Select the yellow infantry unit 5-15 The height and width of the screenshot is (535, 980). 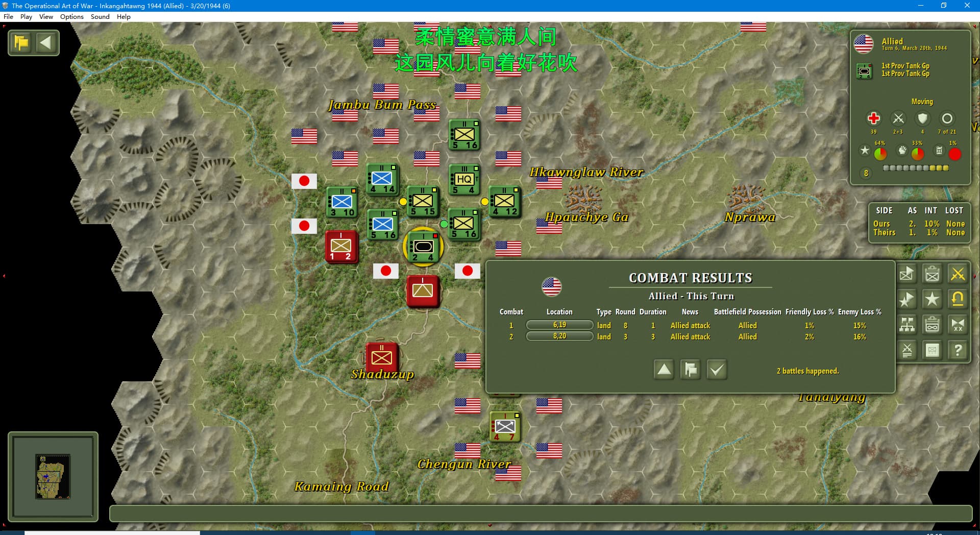(x=423, y=201)
